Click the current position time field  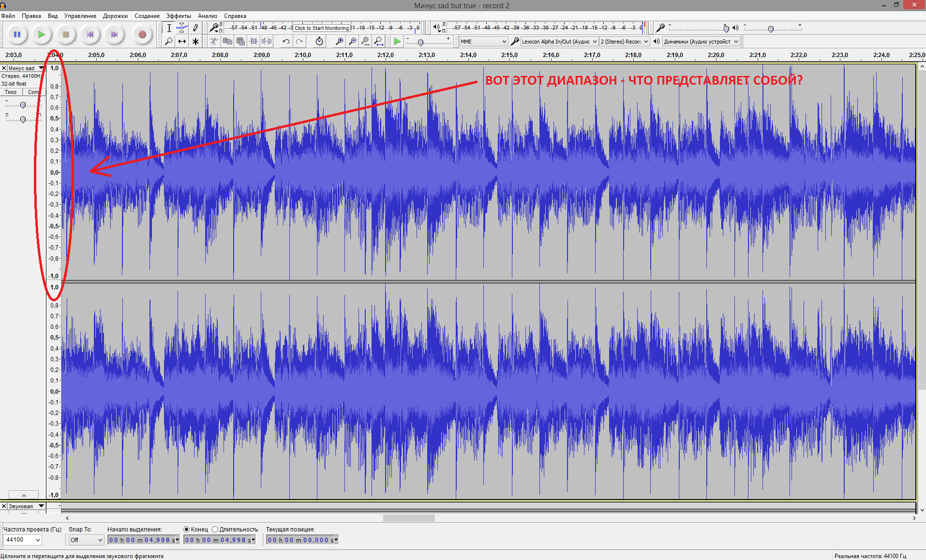(302, 540)
